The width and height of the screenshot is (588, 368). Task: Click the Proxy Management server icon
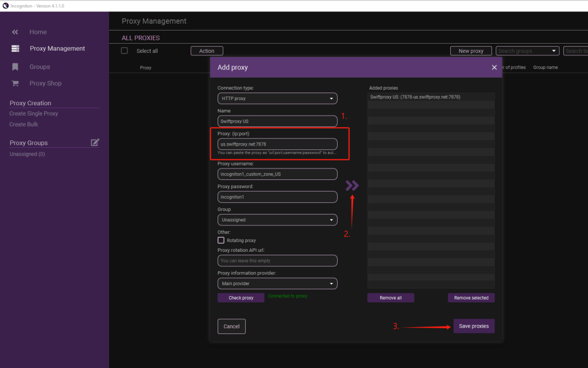tap(16, 48)
